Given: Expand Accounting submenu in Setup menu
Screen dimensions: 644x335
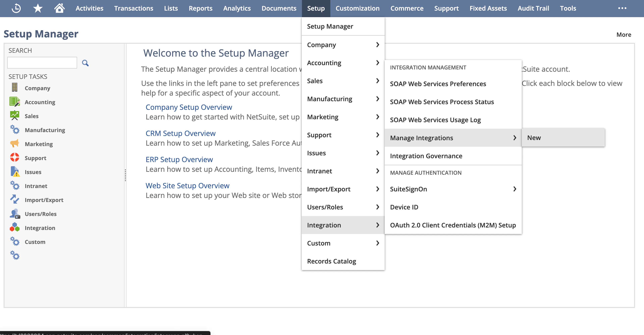Looking at the screenshot, I should point(343,63).
